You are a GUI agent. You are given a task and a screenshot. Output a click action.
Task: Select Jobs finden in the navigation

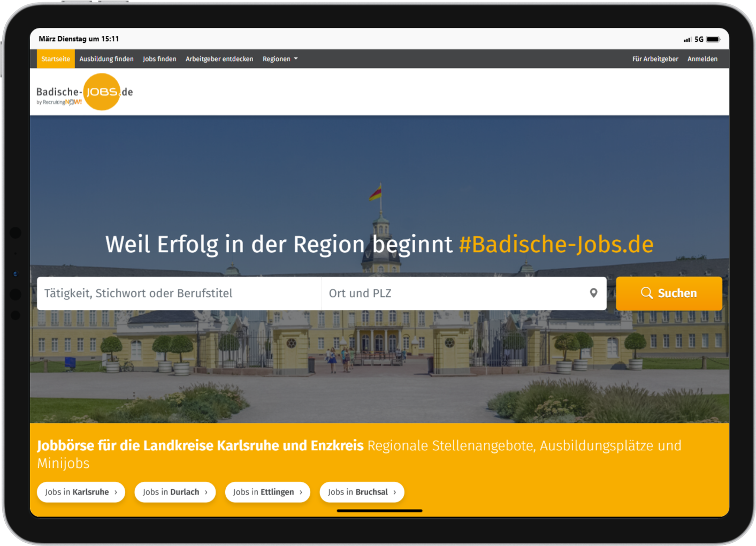pyautogui.click(x=159, y=59)
